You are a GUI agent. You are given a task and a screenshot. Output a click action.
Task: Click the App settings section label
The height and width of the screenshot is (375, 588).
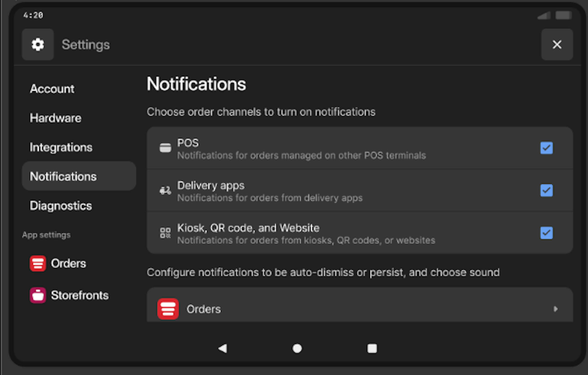click(x=46, y=235)
